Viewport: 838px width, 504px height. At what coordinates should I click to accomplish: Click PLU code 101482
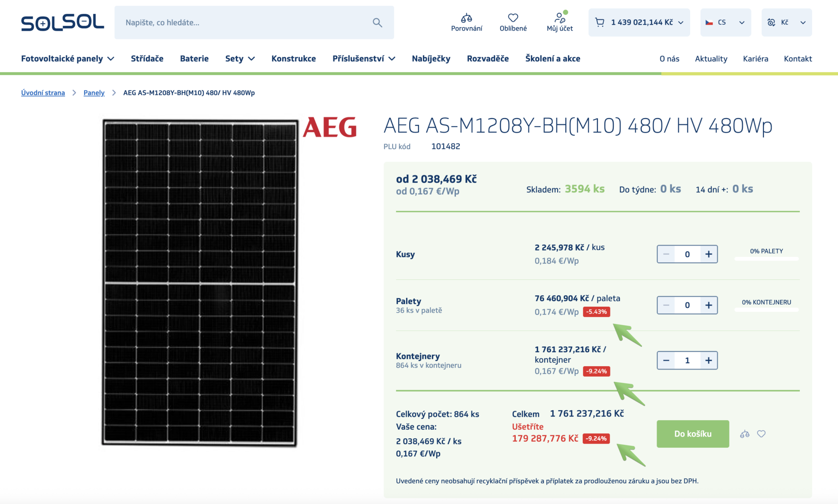(x=445, y=146)
